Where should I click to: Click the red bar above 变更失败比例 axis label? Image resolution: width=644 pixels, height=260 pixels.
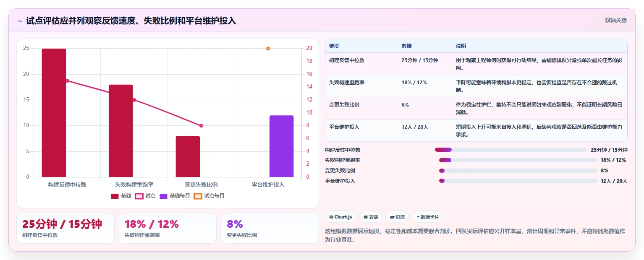[188, 156]
